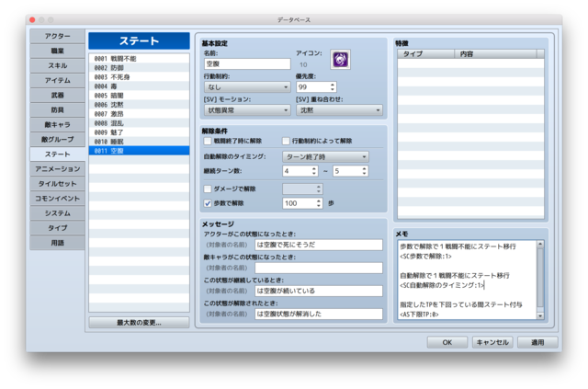This screenshot has width=588, height=389.
Task: Click 内容 column header in 特徴
Action: [x=495, y=54]
